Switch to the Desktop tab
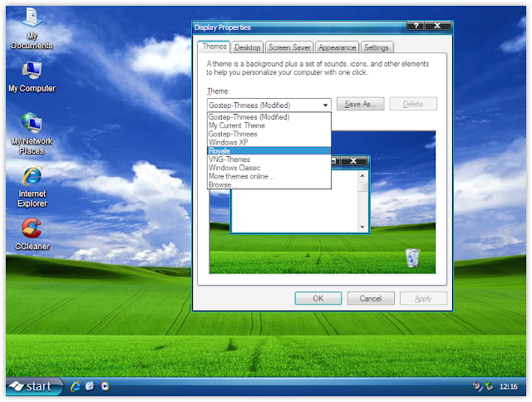The image size is (532, 402). point(248,47)
